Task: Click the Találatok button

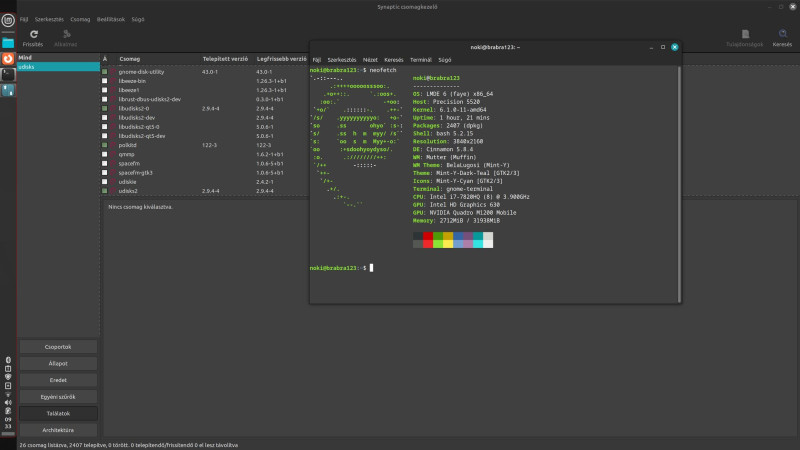Action: pos(58,414)
